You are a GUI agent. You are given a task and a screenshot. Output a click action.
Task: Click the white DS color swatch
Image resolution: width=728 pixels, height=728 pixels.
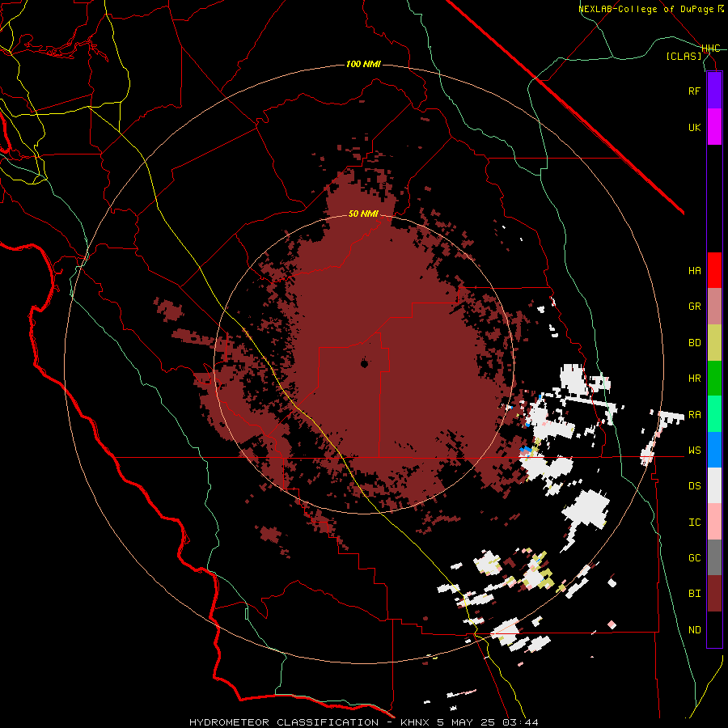coord(714,485)
